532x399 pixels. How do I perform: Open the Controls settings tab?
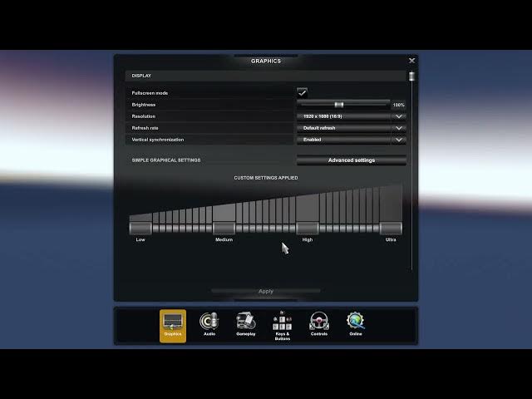(x=319, y=325)
